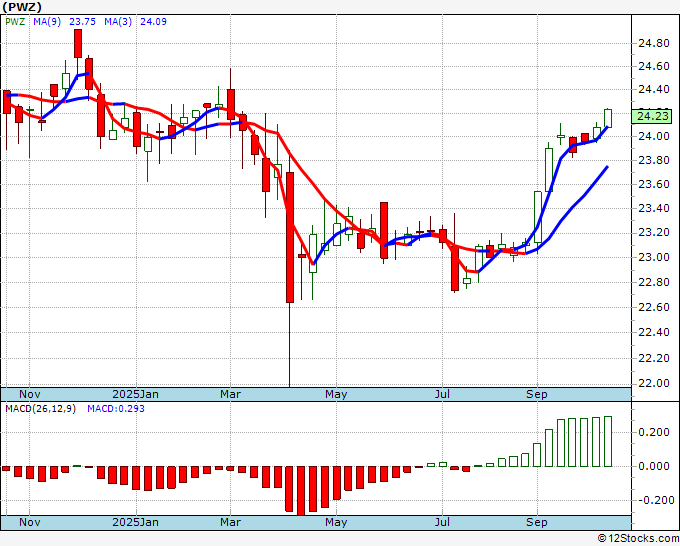Image resolution: width=680 pixels, height=546 pixels.
Task: Click the MACD:0.293 value label
Action: tap(116, 409)
